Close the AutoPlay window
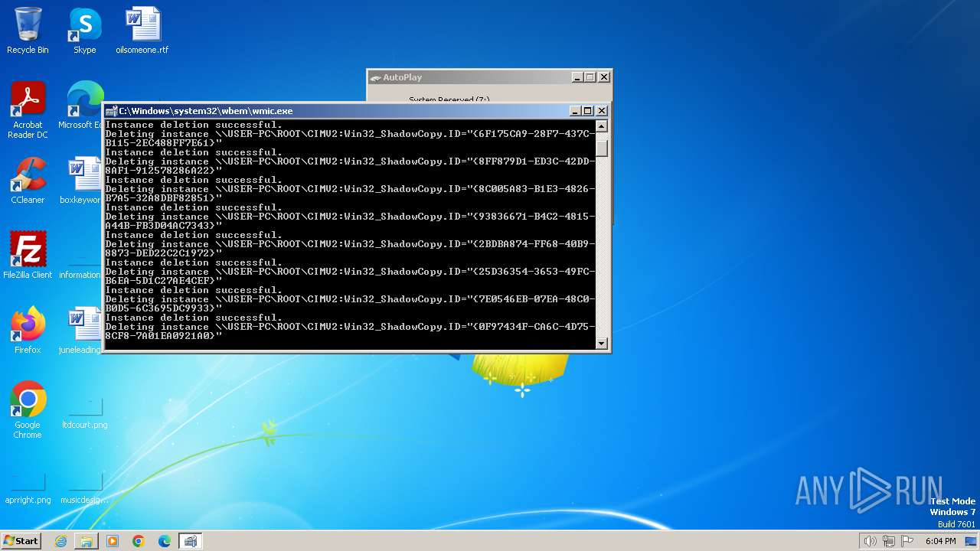Screen dimensions: 980x551 603,77
